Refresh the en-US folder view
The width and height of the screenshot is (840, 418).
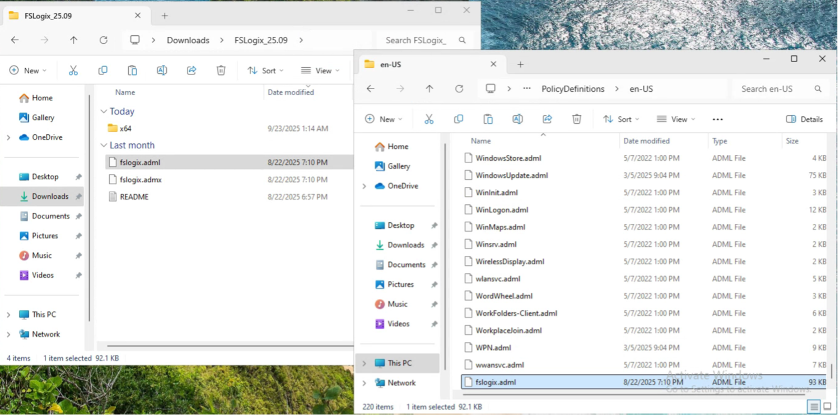(459, 89)
